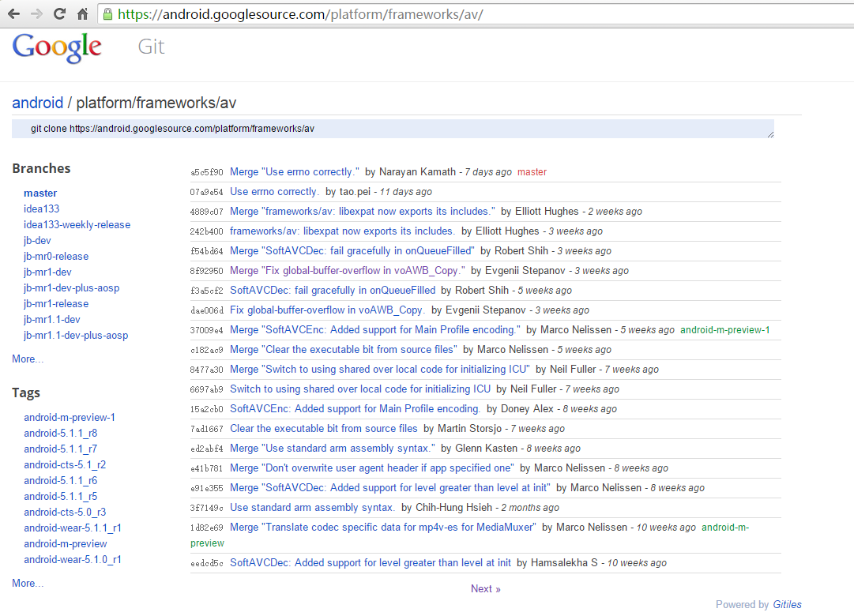This screenshot has height=616, width=854.
Task: Open commit Merge "Use errno correctly."
Action: [x=295, y=171]
